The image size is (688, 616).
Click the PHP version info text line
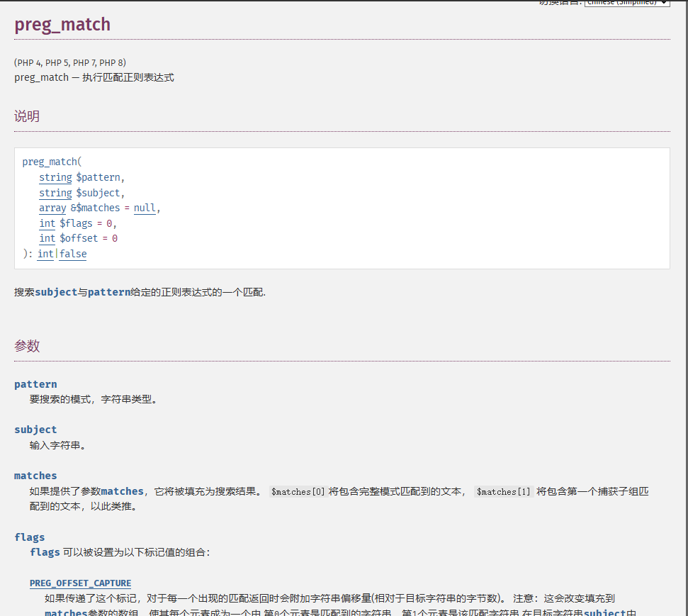70,62
